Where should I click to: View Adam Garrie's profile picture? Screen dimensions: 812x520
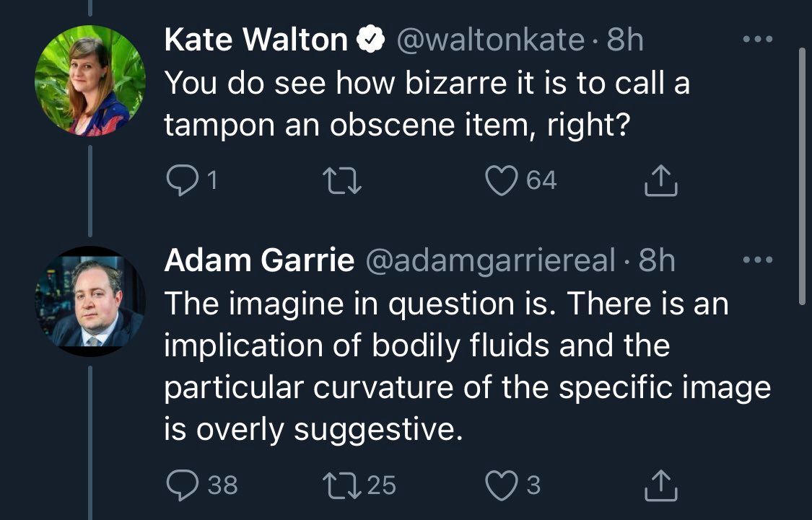tap(90, 301)
